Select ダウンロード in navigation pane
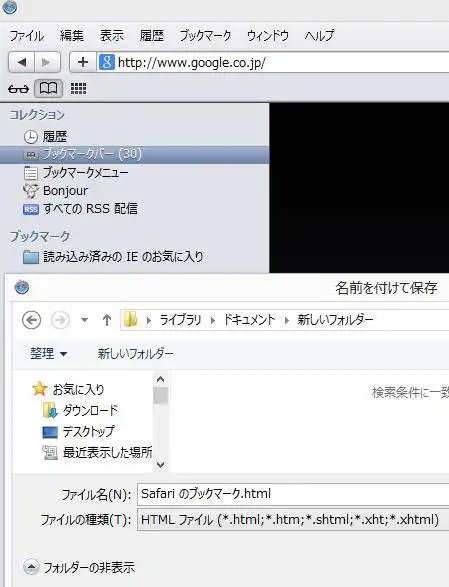Image resolution: width=449 pixels, height=587 pixels. tap(90, 411)
